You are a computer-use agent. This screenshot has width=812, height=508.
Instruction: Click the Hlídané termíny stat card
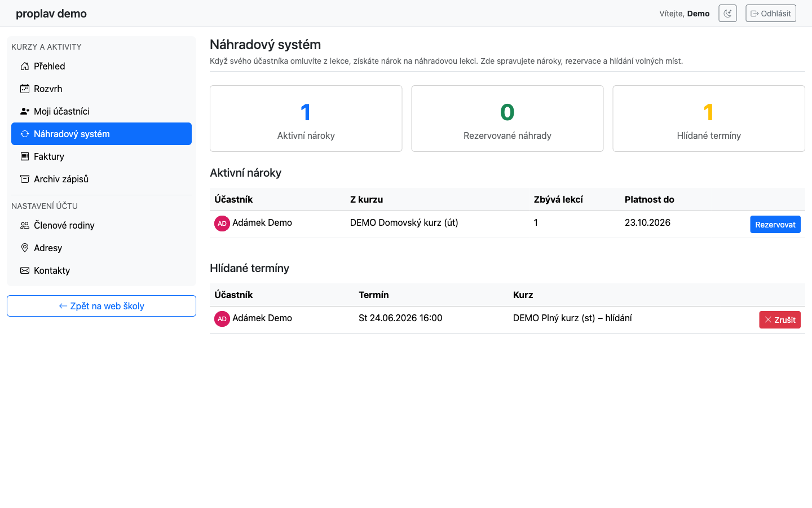(709, 119)
